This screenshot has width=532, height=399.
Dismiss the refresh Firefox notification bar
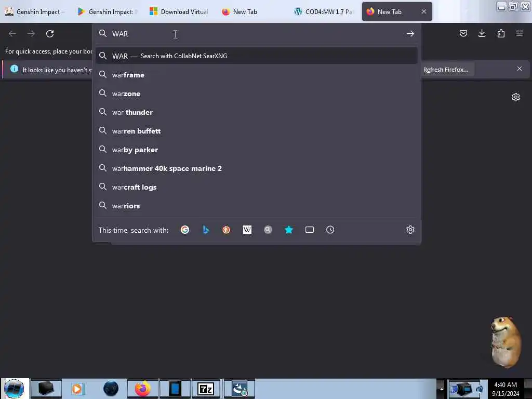click(x=520, y=69)
